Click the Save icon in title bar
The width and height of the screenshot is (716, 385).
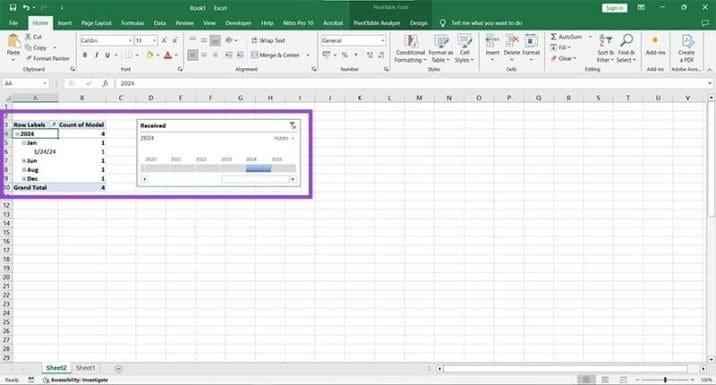coord(12,8)
